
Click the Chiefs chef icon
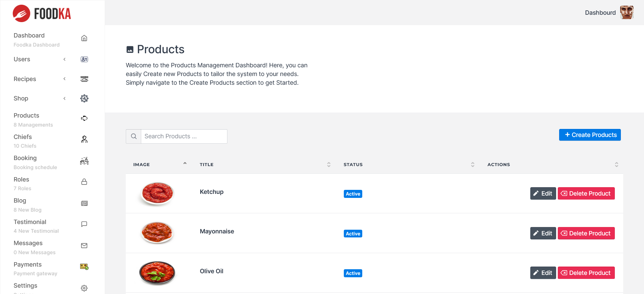pyautogui.click(x=84, y=139)
